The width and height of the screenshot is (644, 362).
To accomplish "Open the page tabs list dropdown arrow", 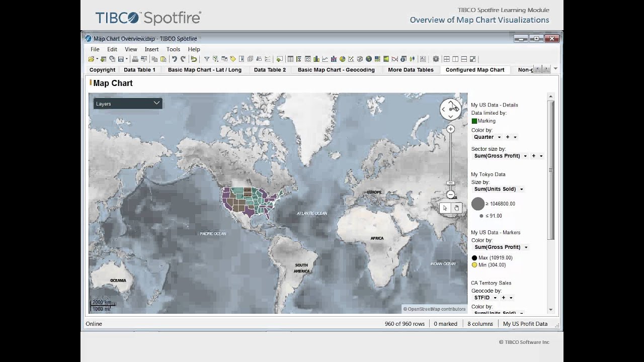I will pyautogui.click(x=555, y=68).
